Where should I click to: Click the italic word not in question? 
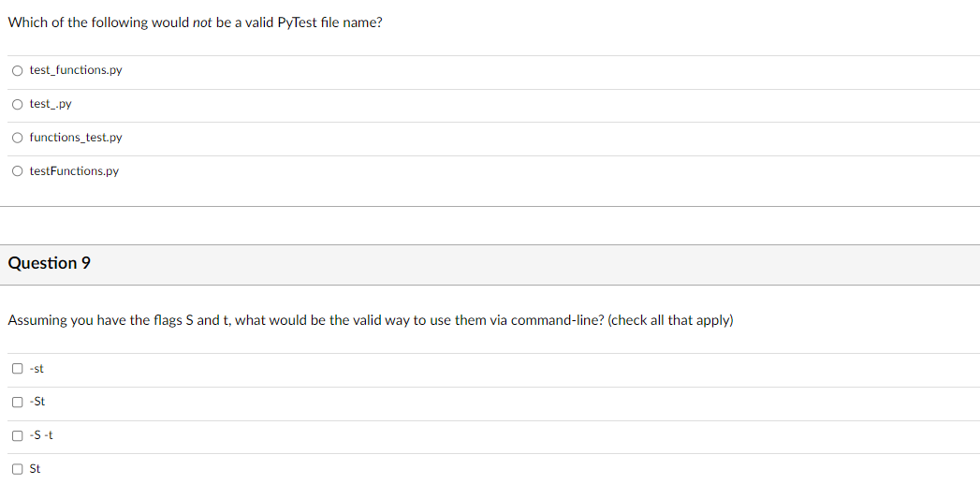point(202,22)
